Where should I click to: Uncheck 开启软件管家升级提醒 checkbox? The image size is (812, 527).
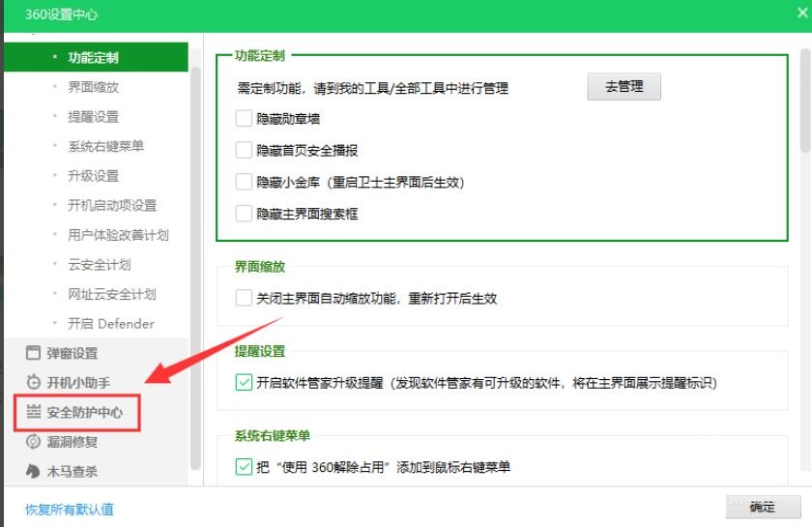click(x=244, y=382)
